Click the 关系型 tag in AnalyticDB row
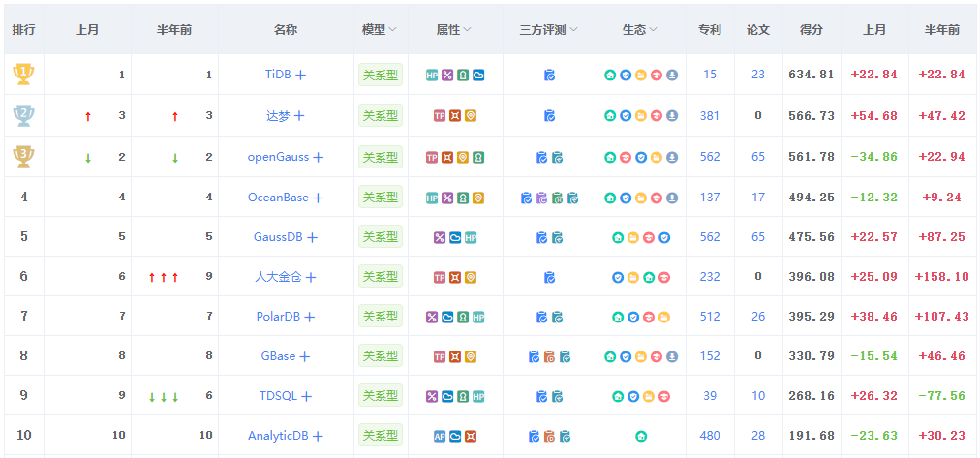 coord(380,436)
